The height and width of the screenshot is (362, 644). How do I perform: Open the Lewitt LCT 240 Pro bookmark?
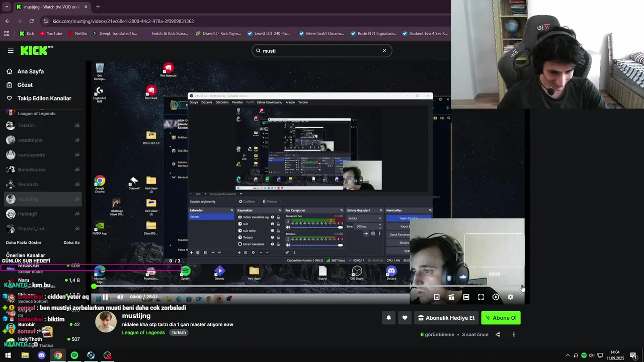pyautogui.click(x=269, y=34)
